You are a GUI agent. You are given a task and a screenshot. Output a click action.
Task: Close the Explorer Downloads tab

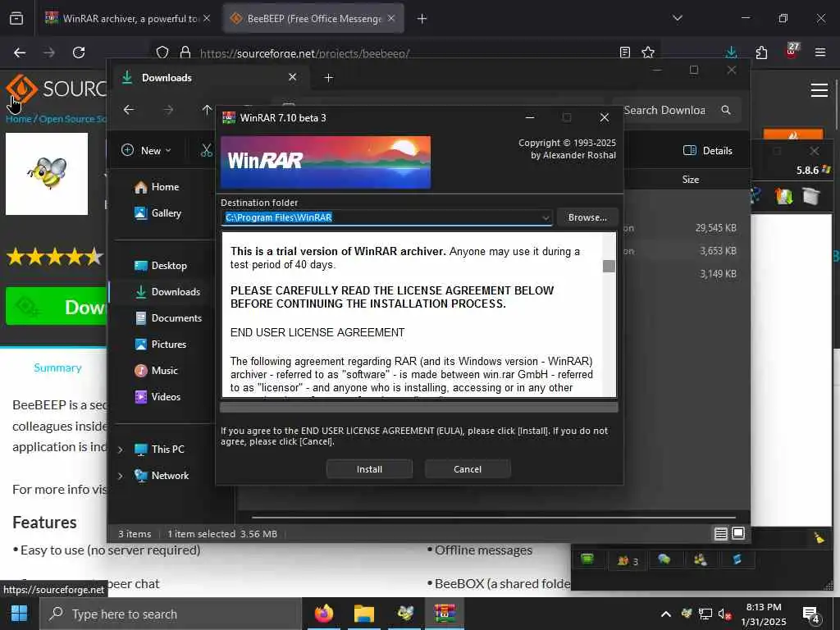[293, 77]
